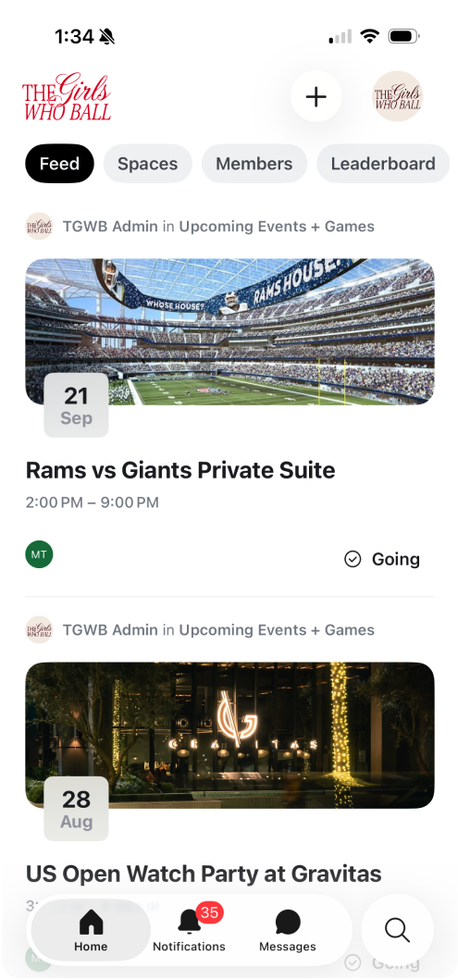This screenshot has height=980, width=458.
Task: Tap TGWB Admin avatar on Rams post
Action: pyautogui.click(x=40, y=226)
